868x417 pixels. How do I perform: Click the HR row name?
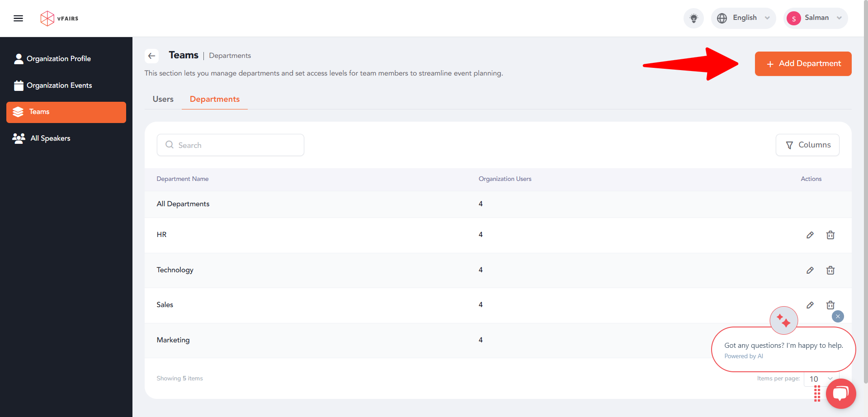pos(161,235)
